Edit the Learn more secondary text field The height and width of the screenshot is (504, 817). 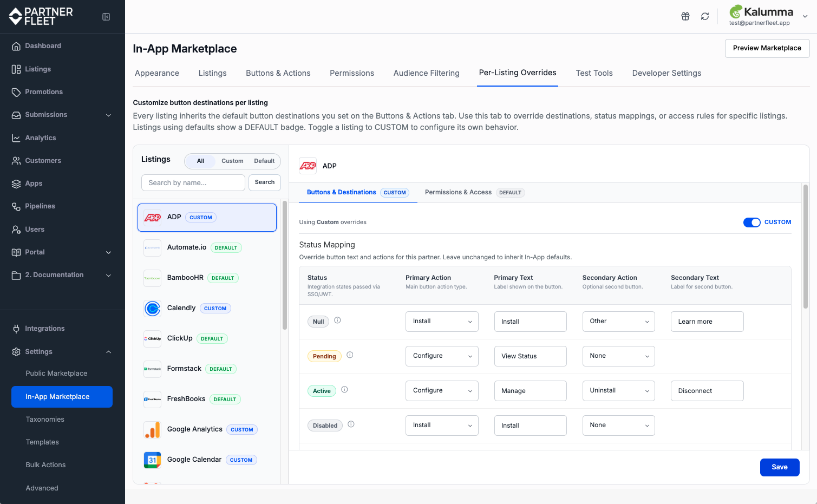pyautogui.click(x=707, y=322)
